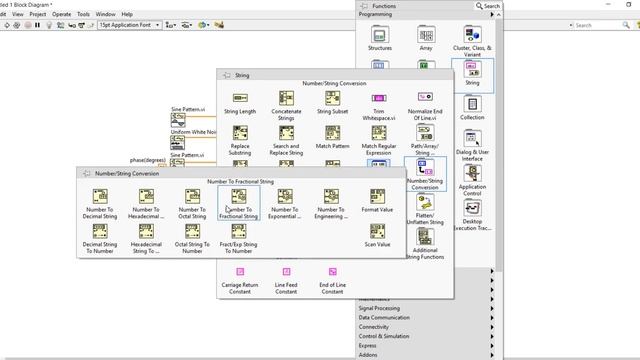This screenshot has height=360, width=640.
Task: Select Number To Engineering String function
Action: click(331, 204)
